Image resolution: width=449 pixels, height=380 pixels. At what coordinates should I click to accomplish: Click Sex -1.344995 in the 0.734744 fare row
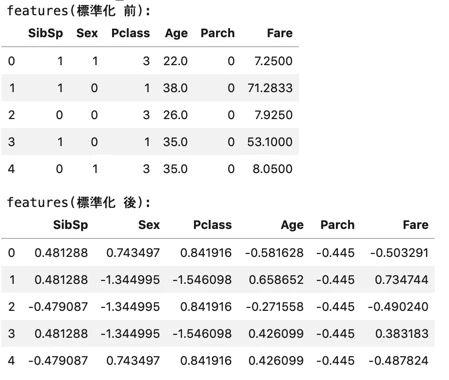click(x=130, y=280)
